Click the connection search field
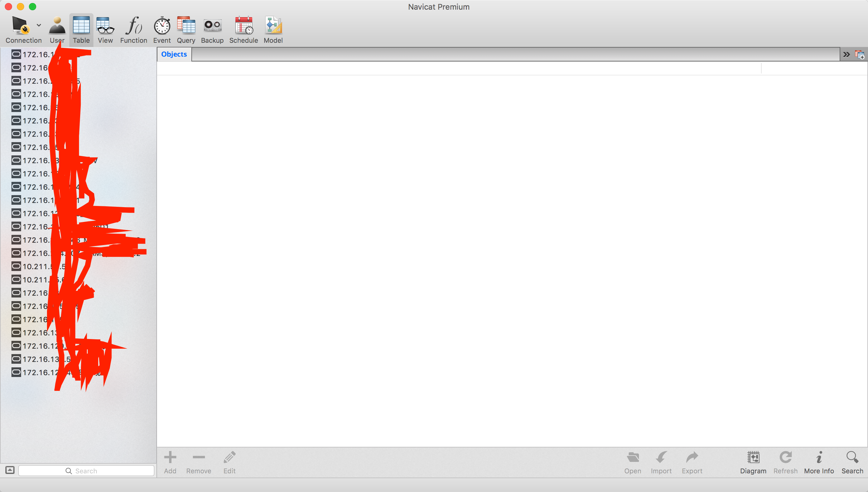 click(x=86, y=471)
